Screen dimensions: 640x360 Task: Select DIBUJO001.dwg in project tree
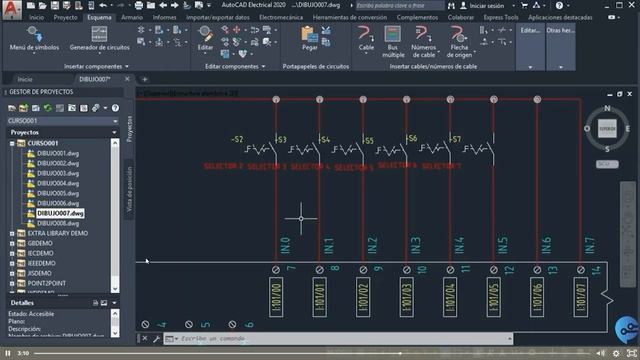click(x=58, y=153)
